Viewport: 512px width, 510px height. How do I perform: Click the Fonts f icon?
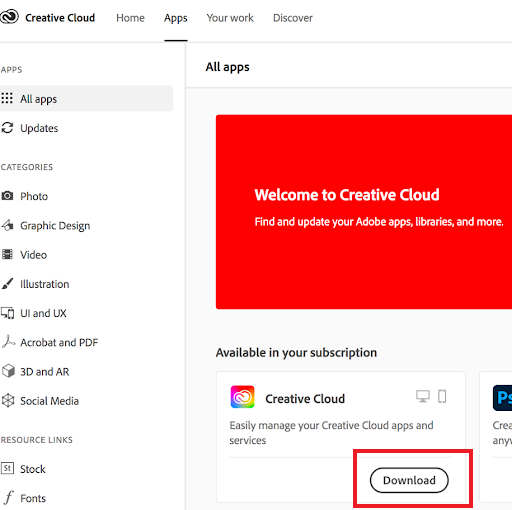[x=9, y=498]
